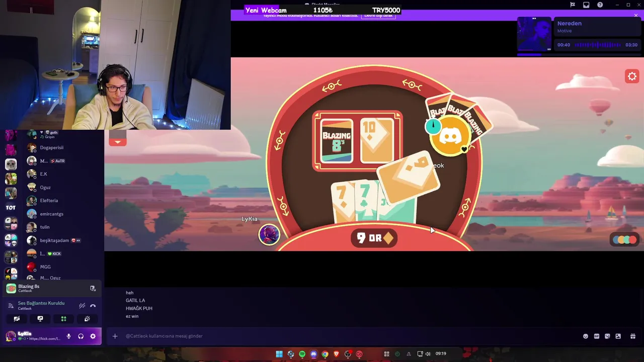
Task: Open LyKia user profile panel
Action: click(33, 336)
